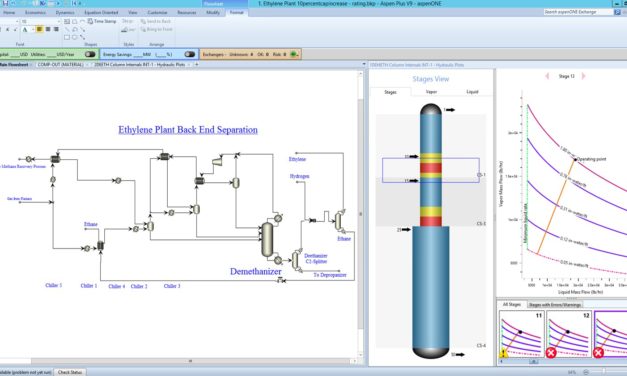The height and width of the screenshot is (376, 627).
Task: Open the View ribbon tab
Action: [x=132, y=13]
